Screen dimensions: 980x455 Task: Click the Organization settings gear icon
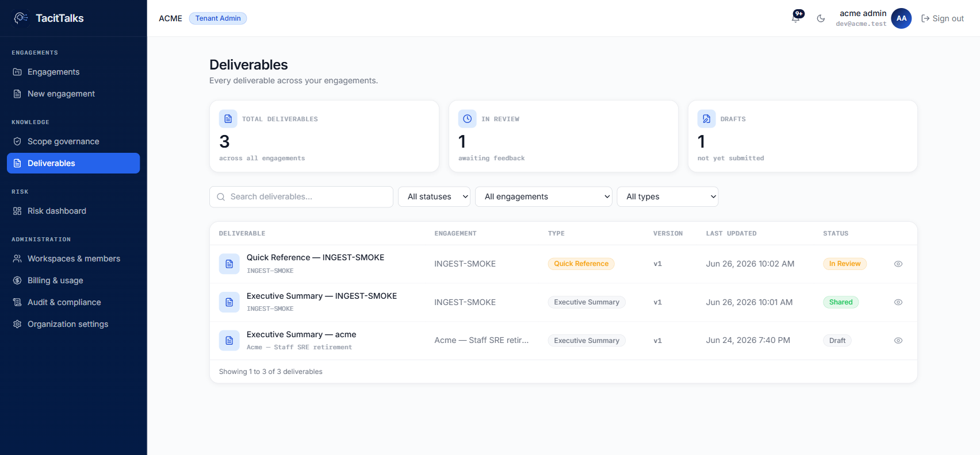(x=17, y=324)
